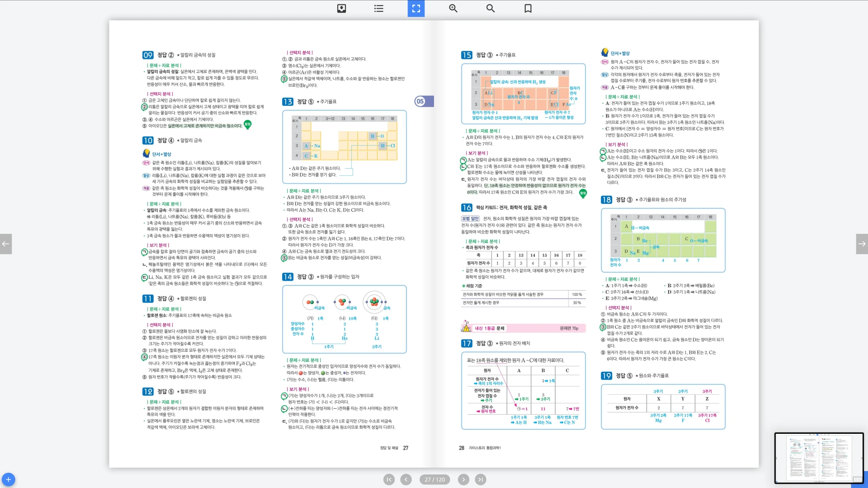Click the download icon in top toolbar
868x488 pixels.
coord(342,8)
